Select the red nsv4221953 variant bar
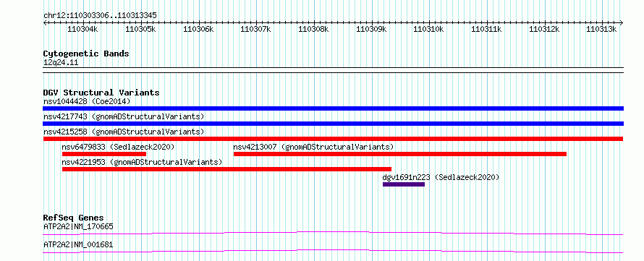The height and width of the screenshot is (261, 644). 226,169
